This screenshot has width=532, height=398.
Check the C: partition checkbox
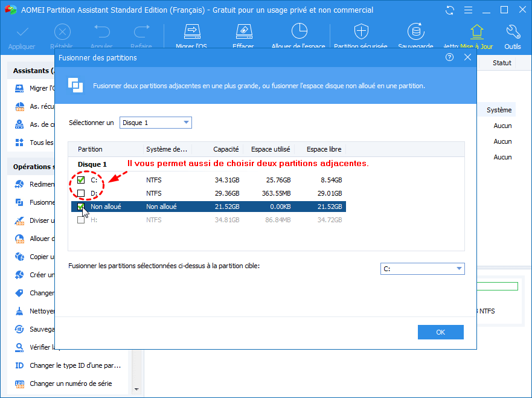pyautogui.click(x=81, y=180)
